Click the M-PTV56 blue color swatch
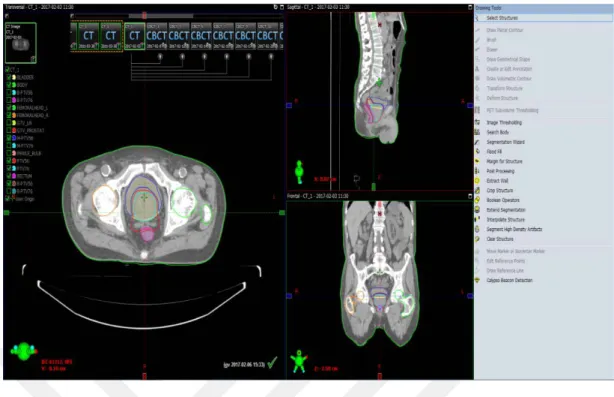The height and width of the screenshot is (397, 614). [14, 138]
